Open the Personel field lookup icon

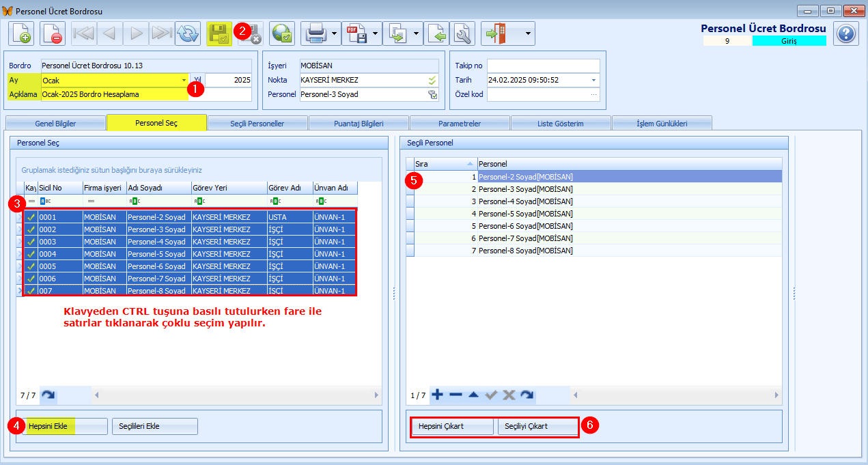(432, 94)
